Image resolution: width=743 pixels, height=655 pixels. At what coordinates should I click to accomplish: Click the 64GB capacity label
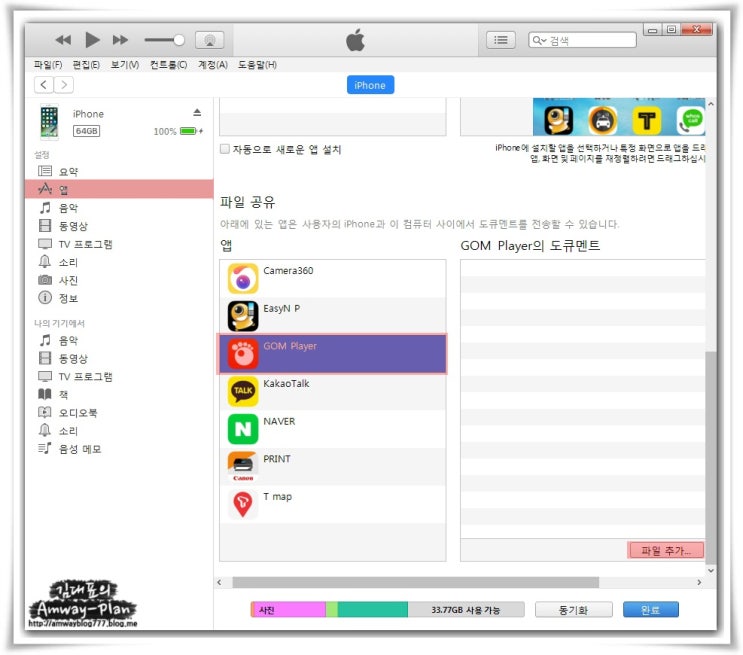(x=86, y=131)
